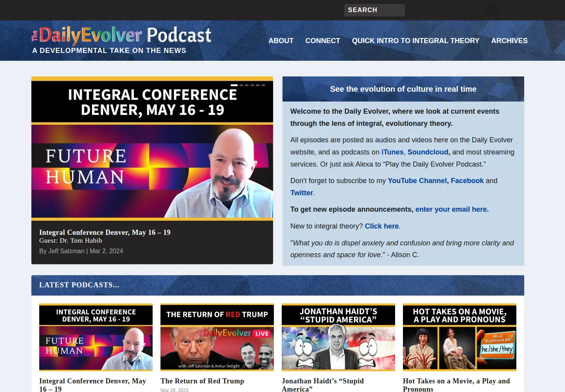Follow the iTunes link
The width and height of the screenshot is (565, 392).
point(392,152)
